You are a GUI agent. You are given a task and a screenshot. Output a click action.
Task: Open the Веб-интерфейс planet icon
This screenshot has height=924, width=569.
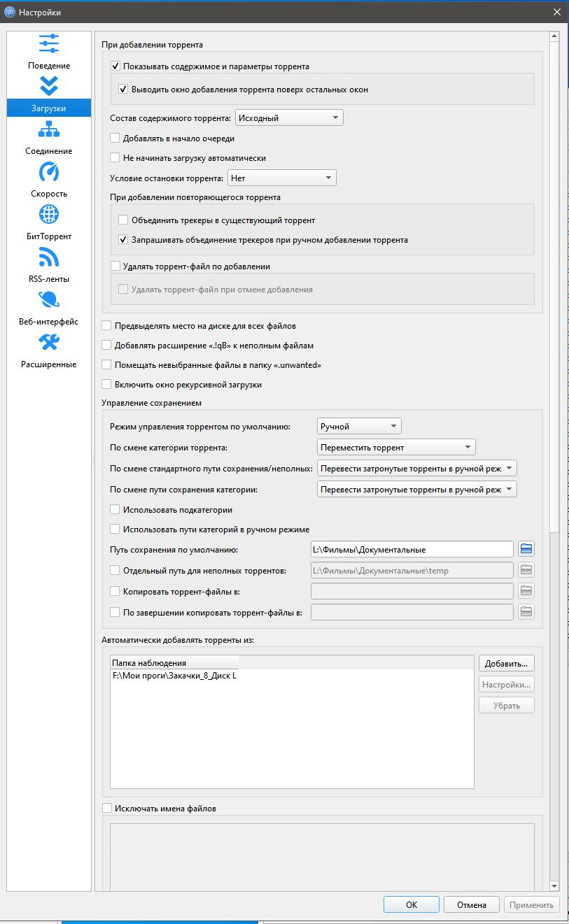coord(49,300)
